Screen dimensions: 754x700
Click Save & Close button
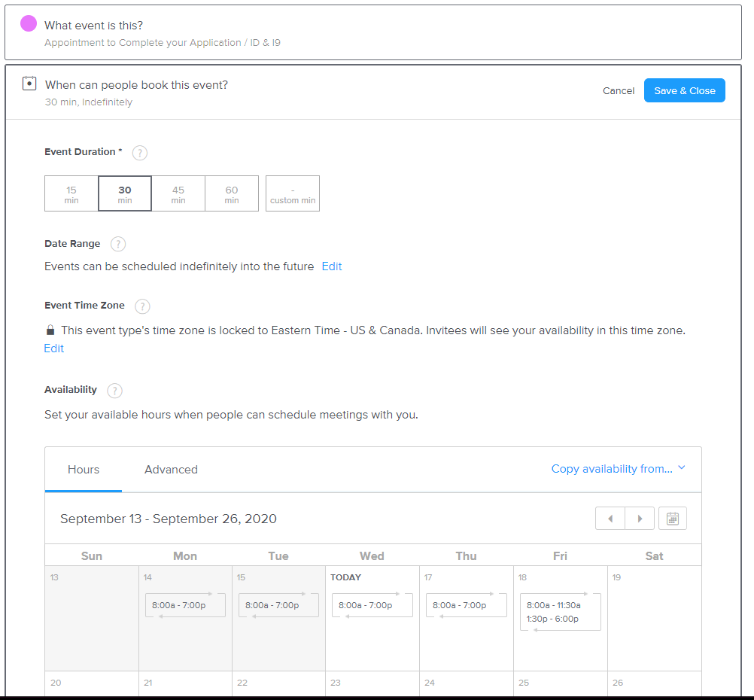point(685,90)
